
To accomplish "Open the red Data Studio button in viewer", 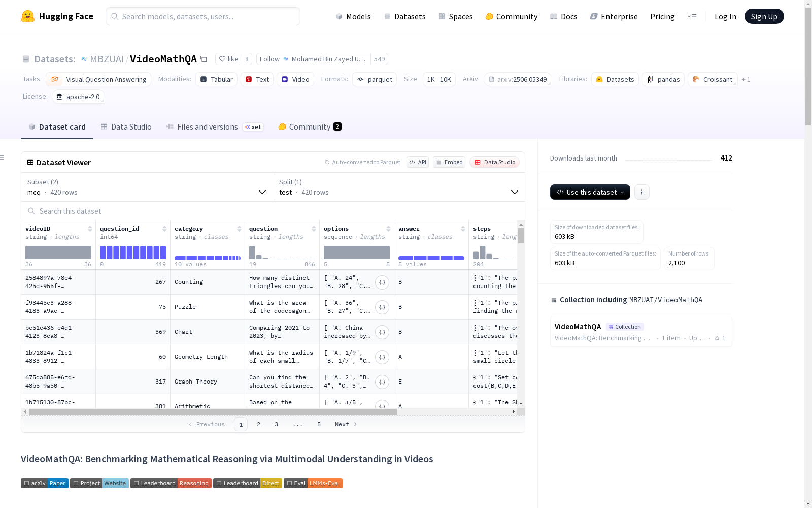I will (495, 162).
